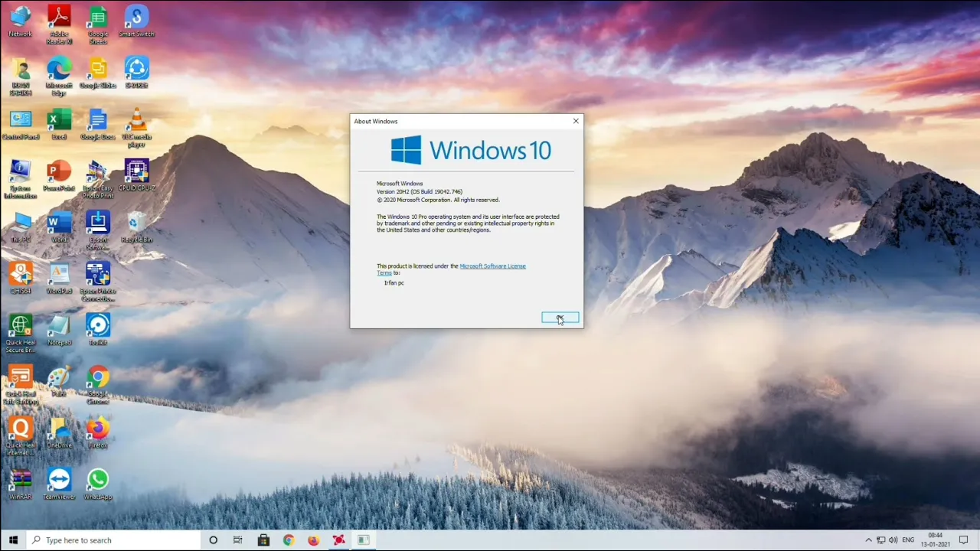Click OK in About Windows dialog
Image resolution: width=980 pixels, height=551 pixels.
click(560, 318)
